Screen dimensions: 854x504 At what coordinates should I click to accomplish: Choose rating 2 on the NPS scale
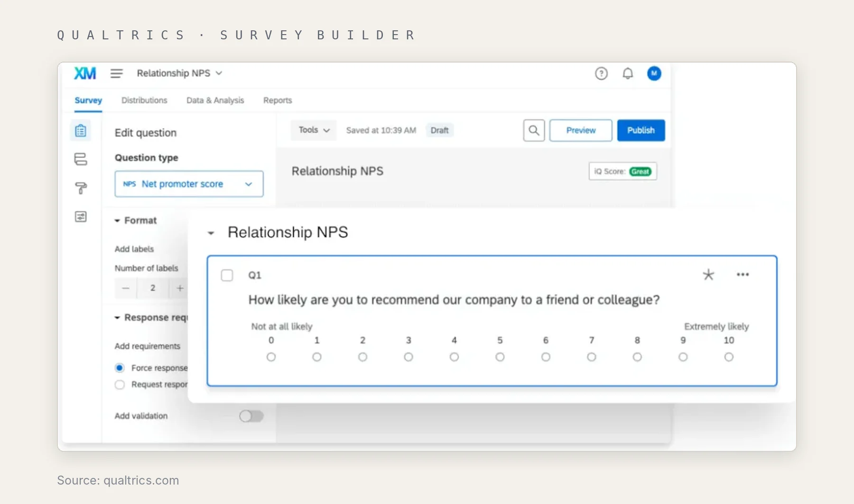[362, 357]
